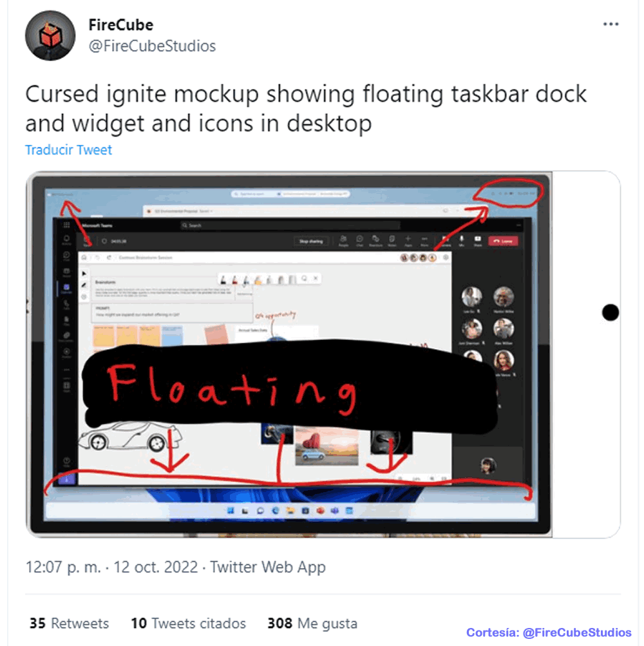This screenshot has width=644, height=646.
Task: Click the sketched car drawing on whiteboard
Action: [130, 436]
